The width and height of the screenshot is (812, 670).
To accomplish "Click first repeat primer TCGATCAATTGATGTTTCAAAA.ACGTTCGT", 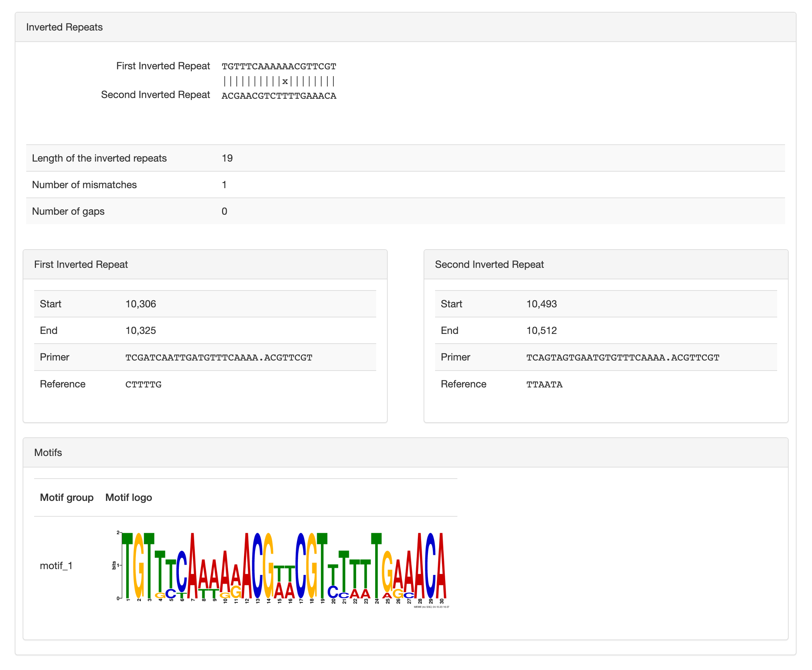I will pyautogui.click(x=218, y=358).
